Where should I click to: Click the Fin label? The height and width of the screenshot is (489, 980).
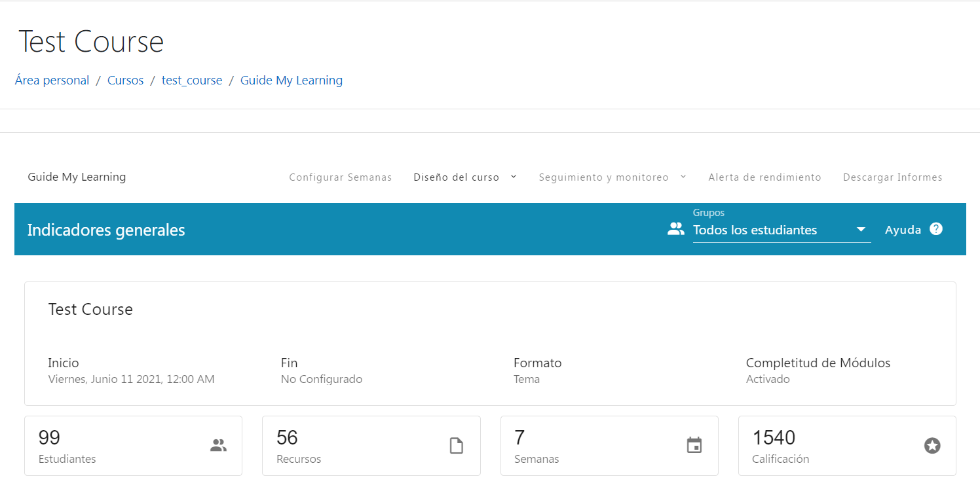pos(289,363)
